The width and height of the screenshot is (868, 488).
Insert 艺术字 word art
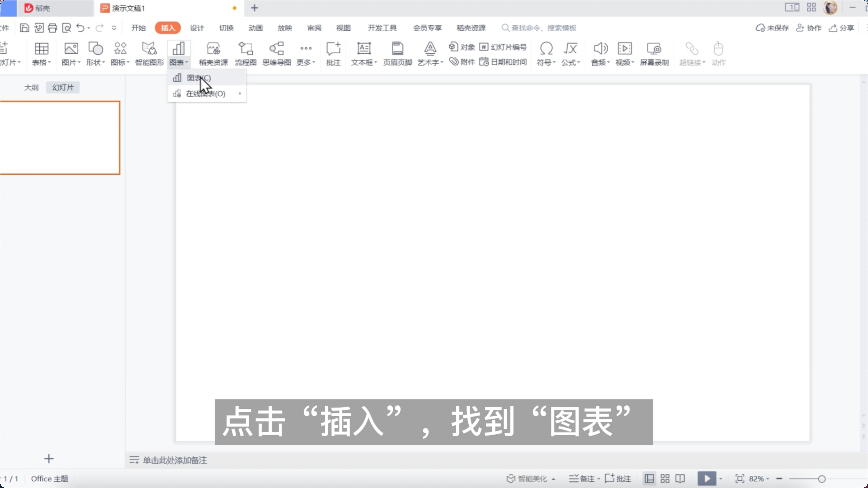[430, 54]
